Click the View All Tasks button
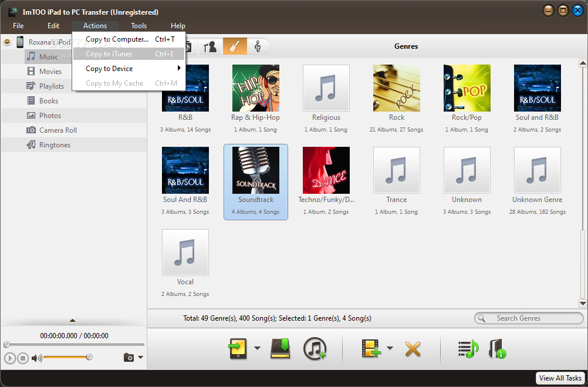The image size is (588, 387). (560, 378)
